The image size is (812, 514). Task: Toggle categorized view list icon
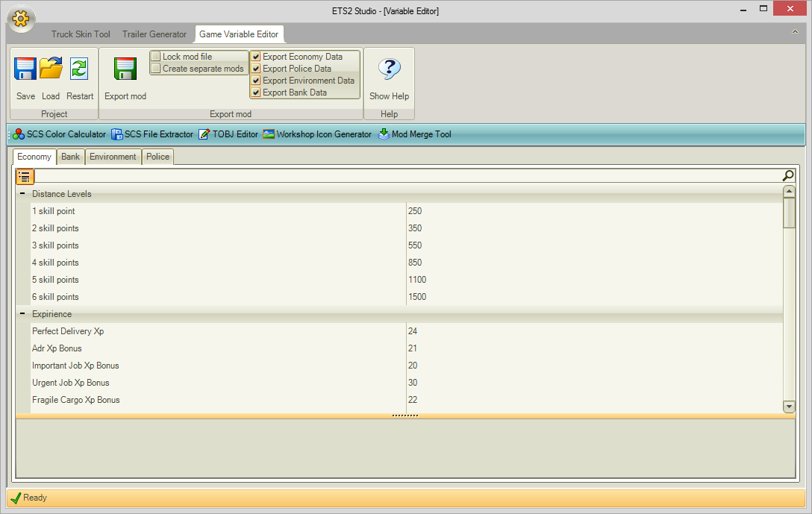click(x=25, y=177)
